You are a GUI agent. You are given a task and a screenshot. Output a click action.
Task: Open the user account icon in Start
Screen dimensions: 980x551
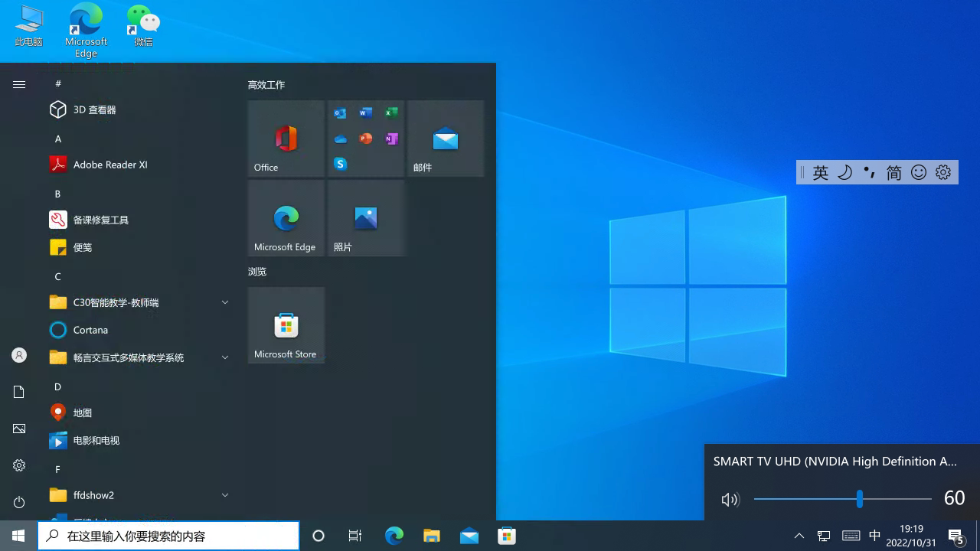(x=19, y=355)
